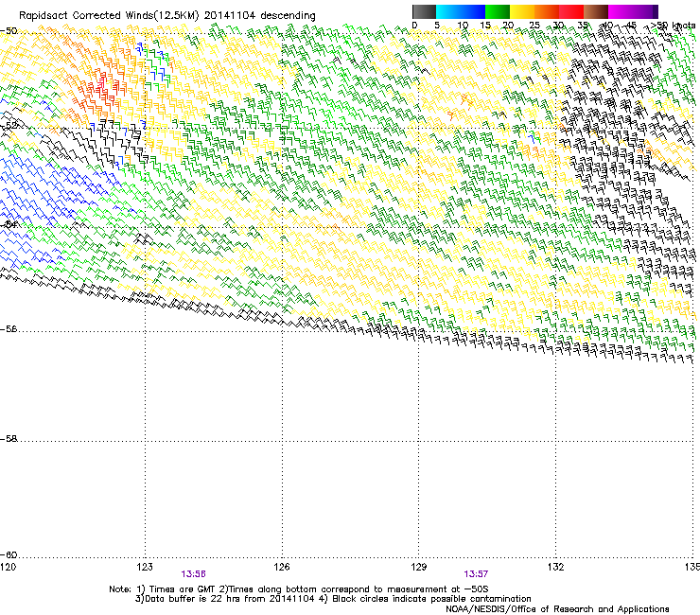Click the red 30-35 knots legend swatch
This screenshot has width=700, height=615.
coord(571,11)
